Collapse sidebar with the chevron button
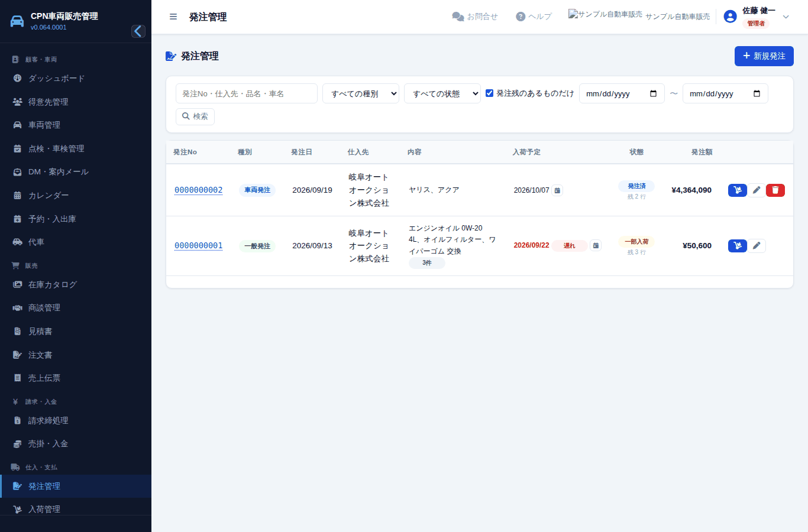This screenshot has width=808, height=532. 138,31
